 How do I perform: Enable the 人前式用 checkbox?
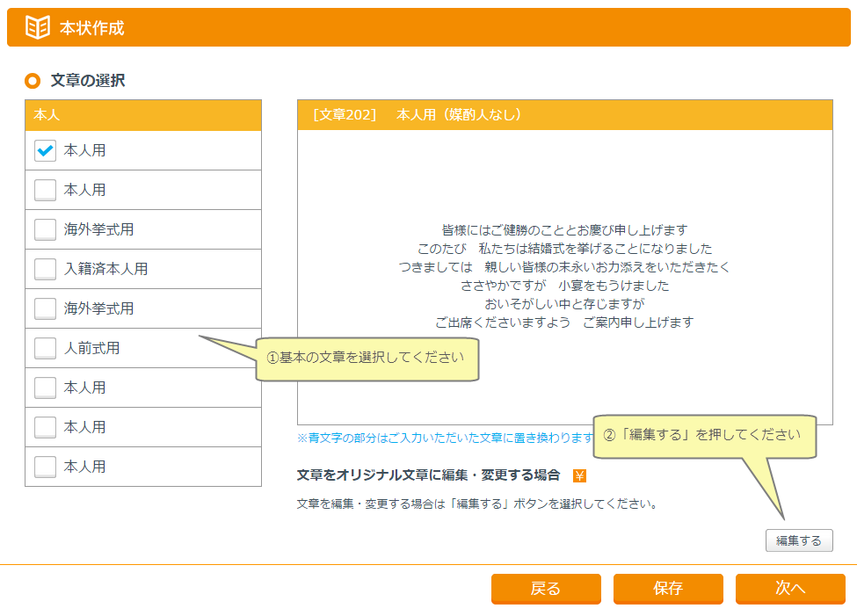pos(46,348)
